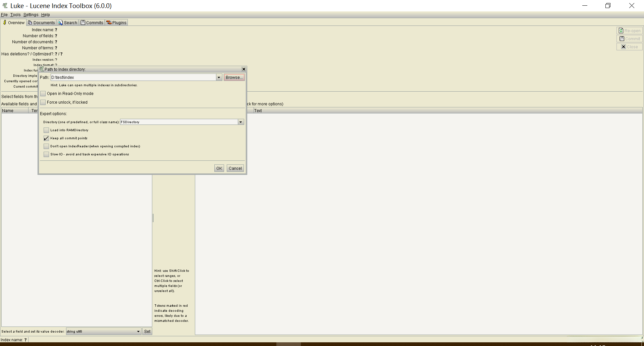The width and height of the screenshot is (644, 346).
Task: Click the Search tab magnifier icon
Action: 60,22
